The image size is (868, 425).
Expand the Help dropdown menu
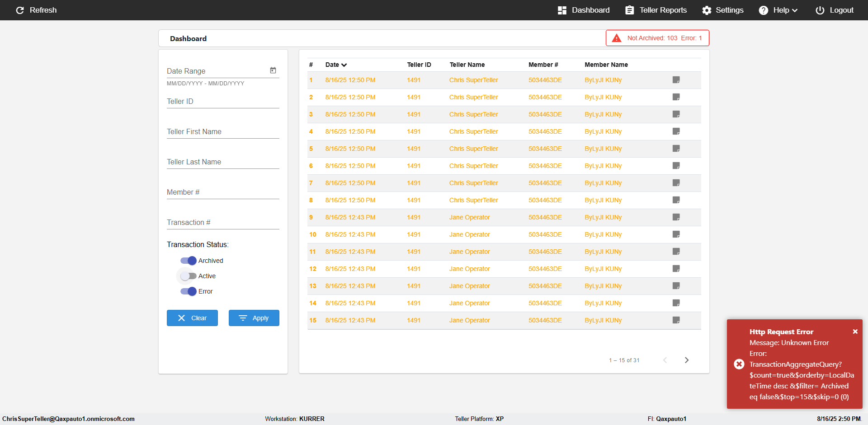tap(778, 10)
